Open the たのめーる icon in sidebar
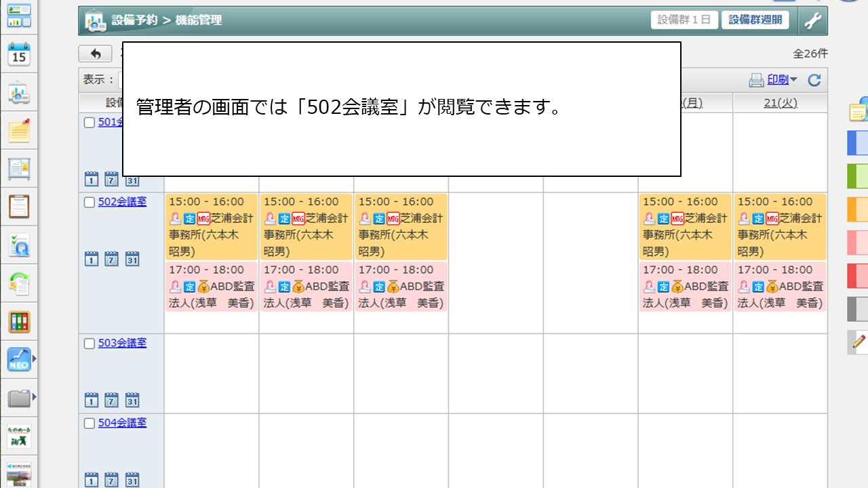Screen dimensions: 868x488 (19, 436)
